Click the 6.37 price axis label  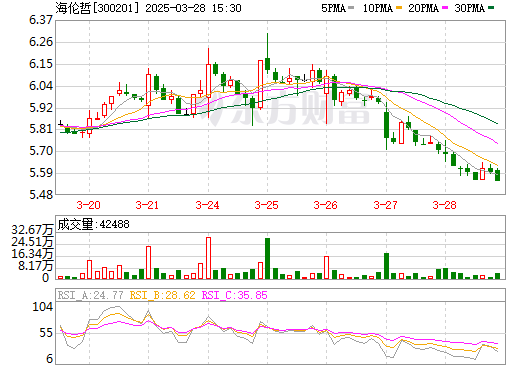point(41,20)
